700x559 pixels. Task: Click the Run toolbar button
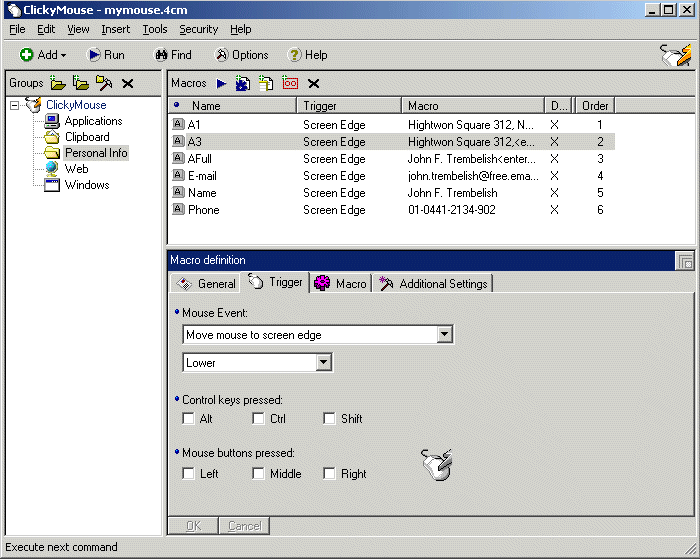106,55
